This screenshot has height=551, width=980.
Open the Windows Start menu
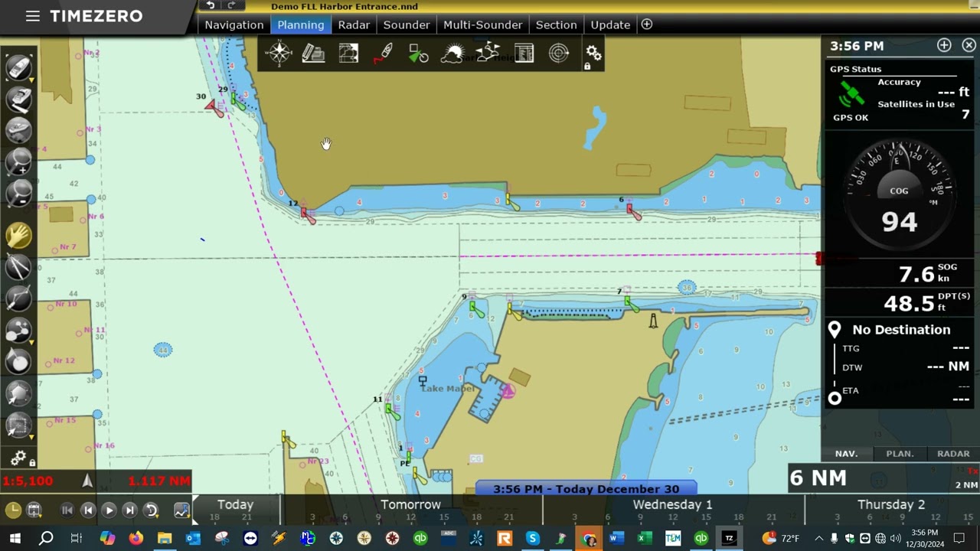pyautogui.click(x=15, y=538)
